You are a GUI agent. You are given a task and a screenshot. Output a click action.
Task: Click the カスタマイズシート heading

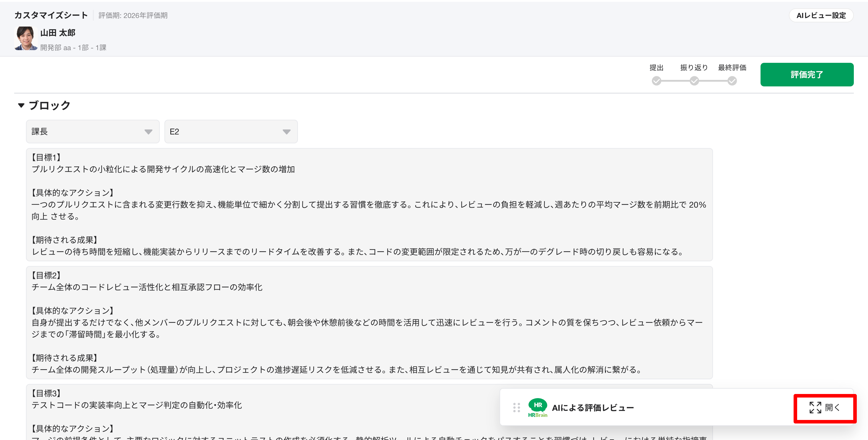coord(51,15)
